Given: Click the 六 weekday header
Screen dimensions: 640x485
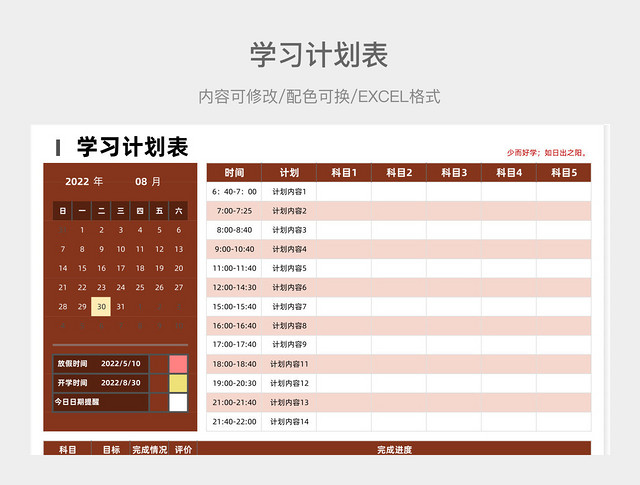Looking at the screenshot, I should 178,211.
